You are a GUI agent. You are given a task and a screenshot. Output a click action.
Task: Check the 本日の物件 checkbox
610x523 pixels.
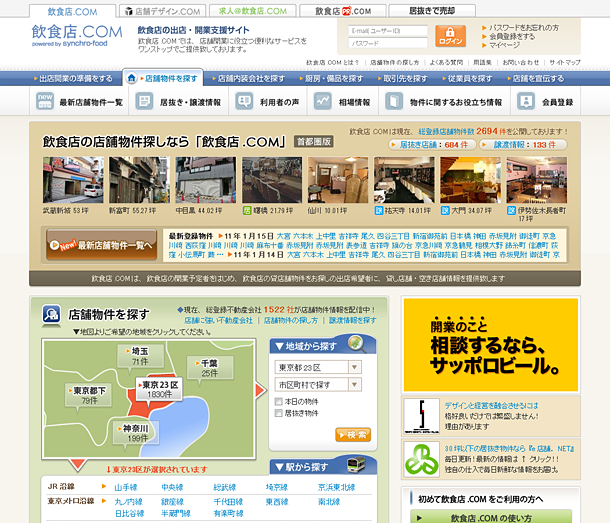(279, 401)
